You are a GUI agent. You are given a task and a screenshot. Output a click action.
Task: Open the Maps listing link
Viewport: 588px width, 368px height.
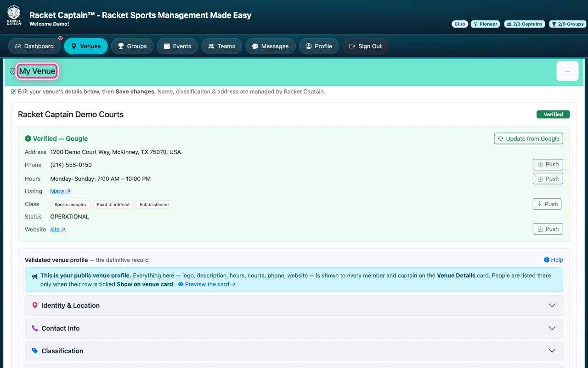point(60,191)
